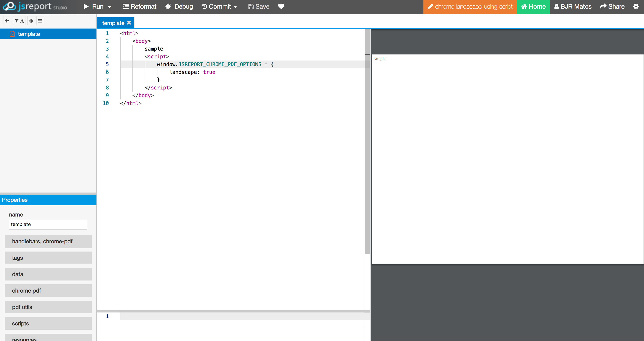Save the template using the disk icon
This screenshot has width=644, height=341.
click(251, 6)
